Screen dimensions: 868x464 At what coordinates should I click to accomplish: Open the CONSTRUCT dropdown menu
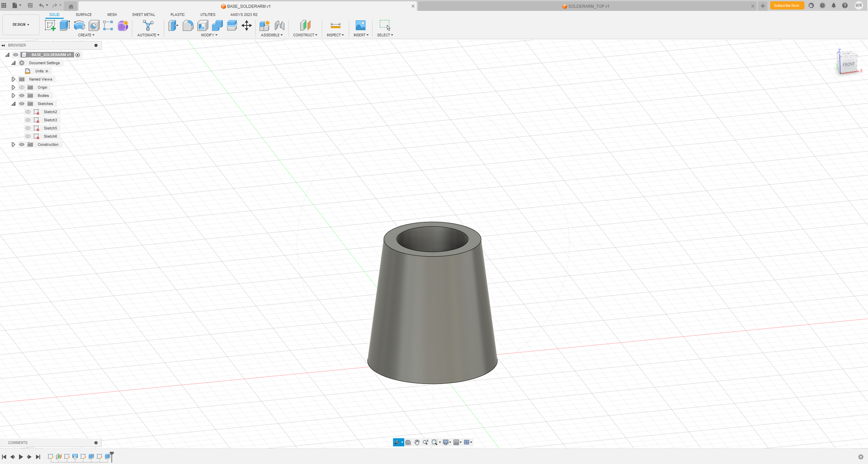click(x=305, y=35)
